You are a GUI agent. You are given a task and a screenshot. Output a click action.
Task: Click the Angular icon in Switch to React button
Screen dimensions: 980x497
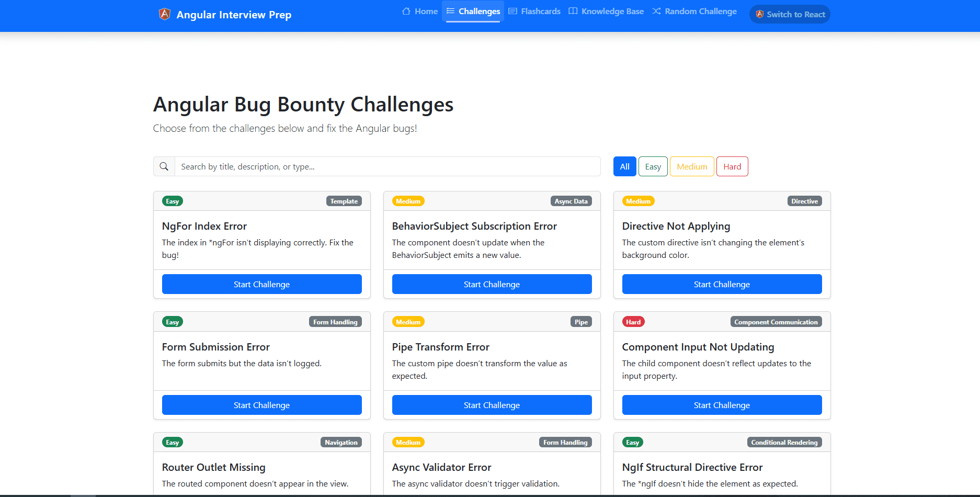click(760, 14)
